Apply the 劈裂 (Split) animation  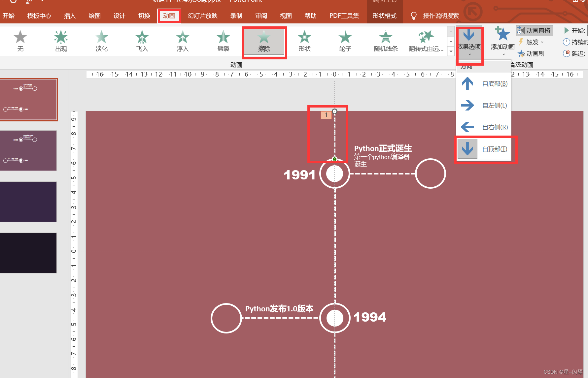[223, 41]
